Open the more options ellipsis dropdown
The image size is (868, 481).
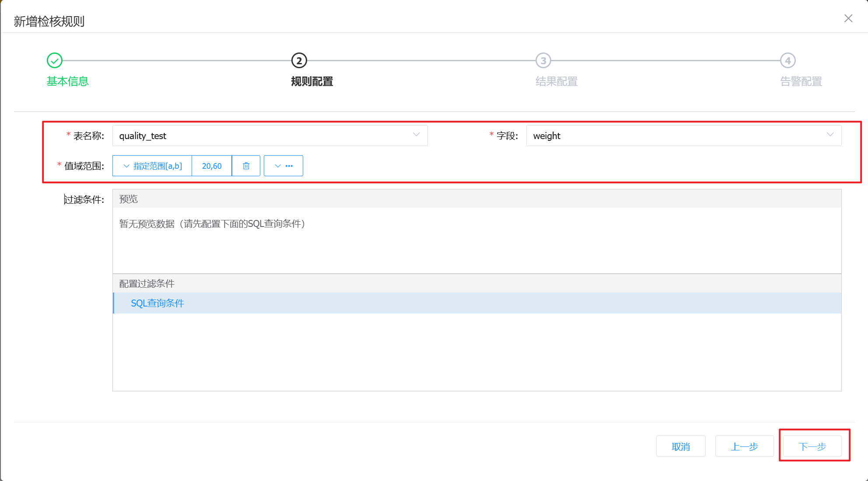283,166
